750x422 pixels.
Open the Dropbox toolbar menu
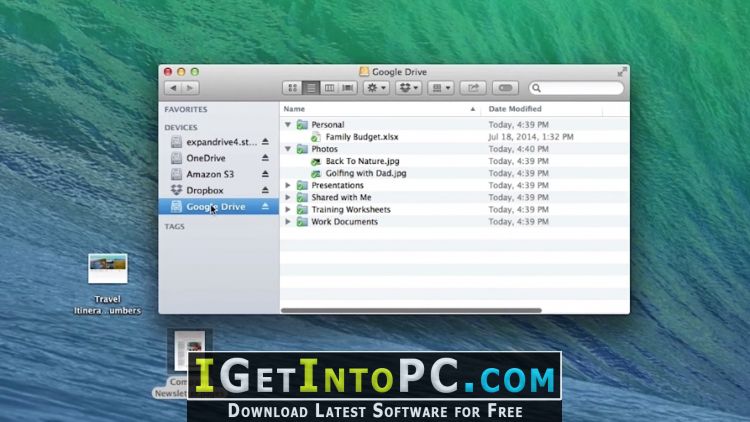coord(408,88)
